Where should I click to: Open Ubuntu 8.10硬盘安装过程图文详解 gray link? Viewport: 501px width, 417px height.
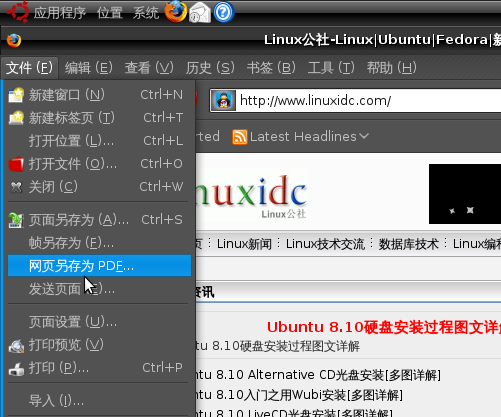coord(278,346)
